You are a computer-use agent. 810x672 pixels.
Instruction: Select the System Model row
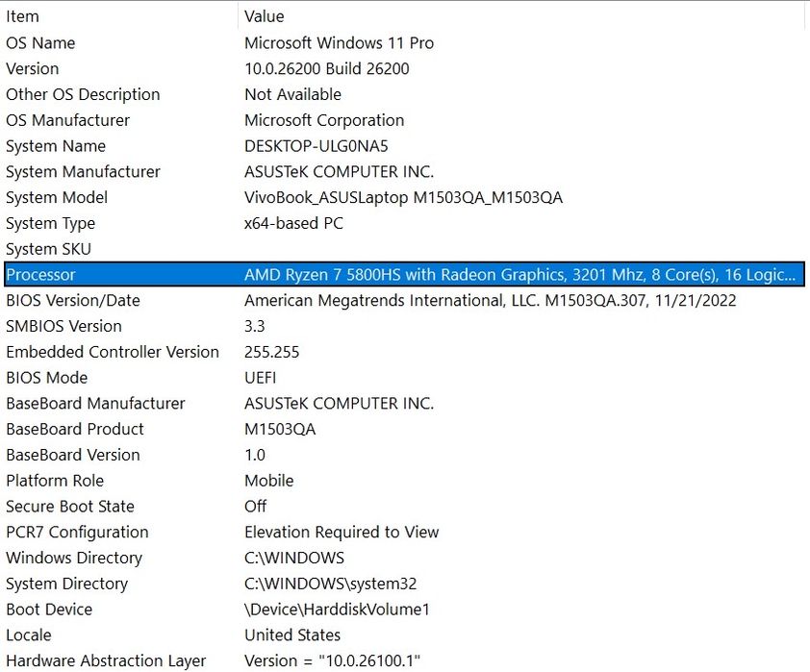57,198
